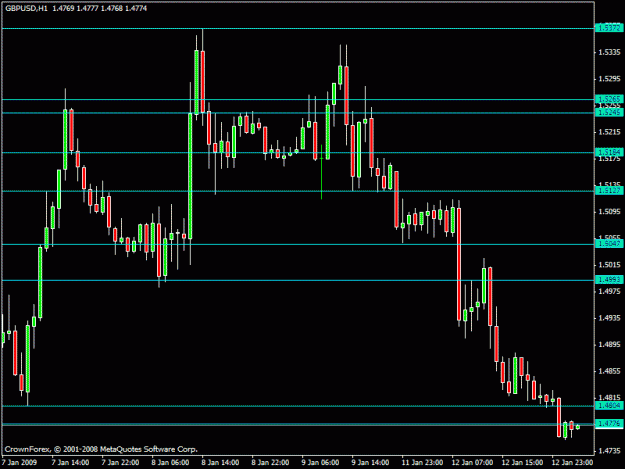The height and width of the screenshot is (469, 625).
Task: Click the 1.4975 price axis value
Action: (609, 291)
